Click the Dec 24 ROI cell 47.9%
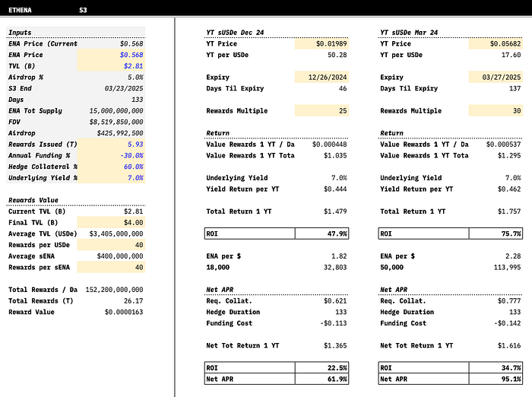 coord(321,233)
